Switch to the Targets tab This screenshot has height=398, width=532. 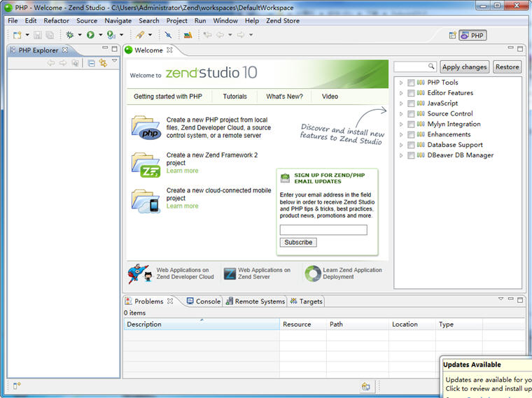[x=307, y=301]
